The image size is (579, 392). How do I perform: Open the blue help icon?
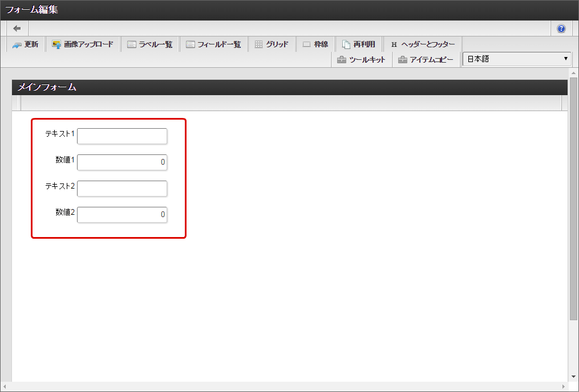tap(561, 28)
